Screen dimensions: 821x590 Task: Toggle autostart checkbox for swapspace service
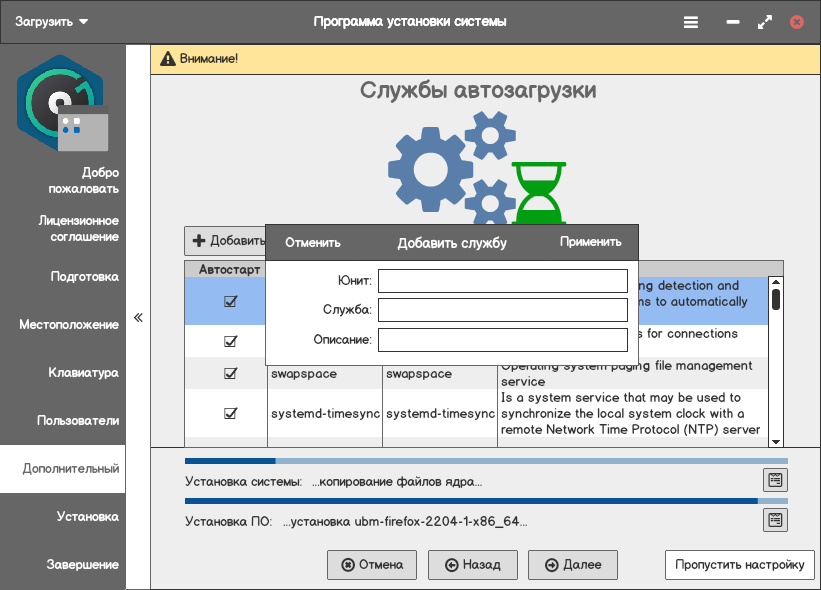tap(230, 373)
